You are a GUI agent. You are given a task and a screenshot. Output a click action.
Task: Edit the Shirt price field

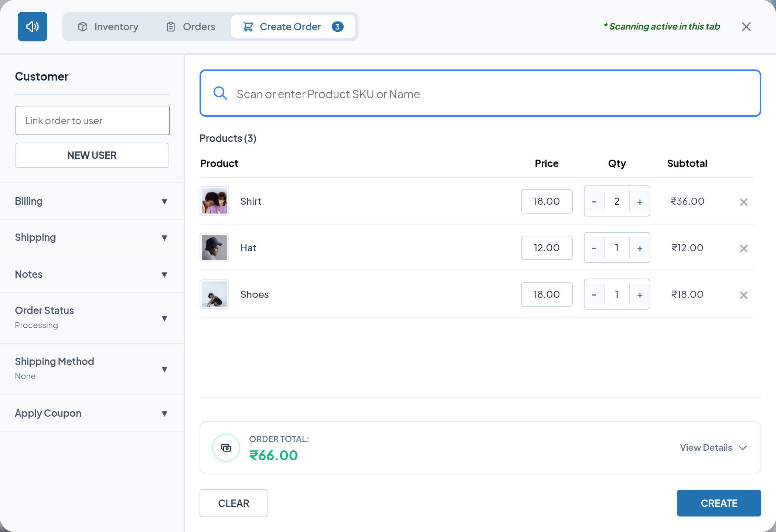click(547, 201)
